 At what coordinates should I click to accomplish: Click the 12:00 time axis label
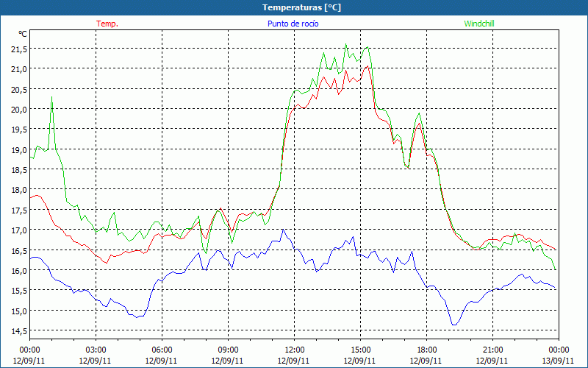(295, 350)
